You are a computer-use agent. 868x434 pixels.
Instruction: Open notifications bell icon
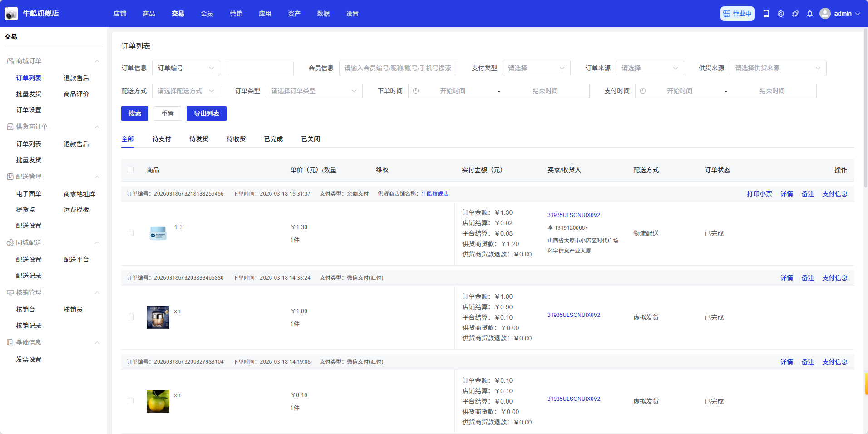809,14
